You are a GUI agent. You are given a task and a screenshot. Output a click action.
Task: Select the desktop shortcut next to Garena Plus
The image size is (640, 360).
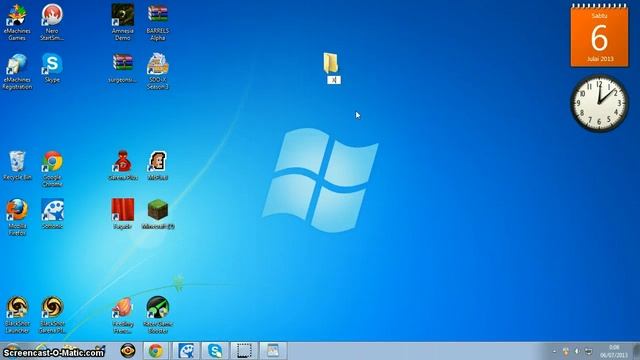[158, 166]
